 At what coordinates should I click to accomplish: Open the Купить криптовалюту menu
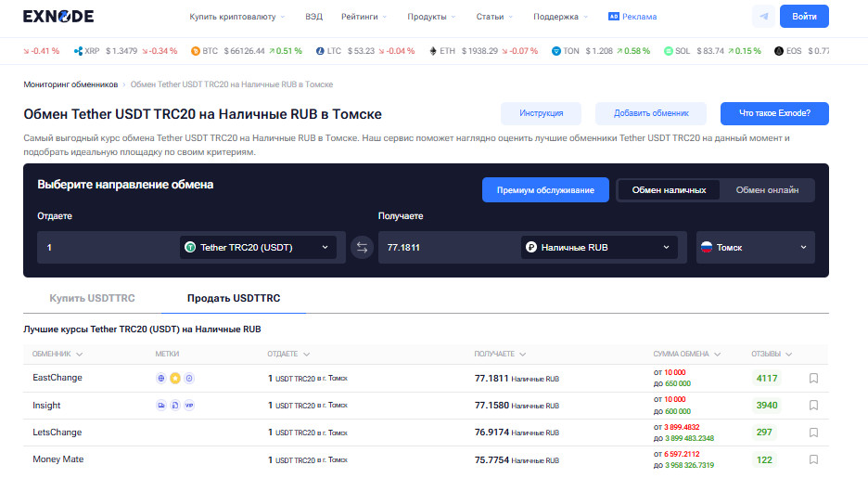236,17
